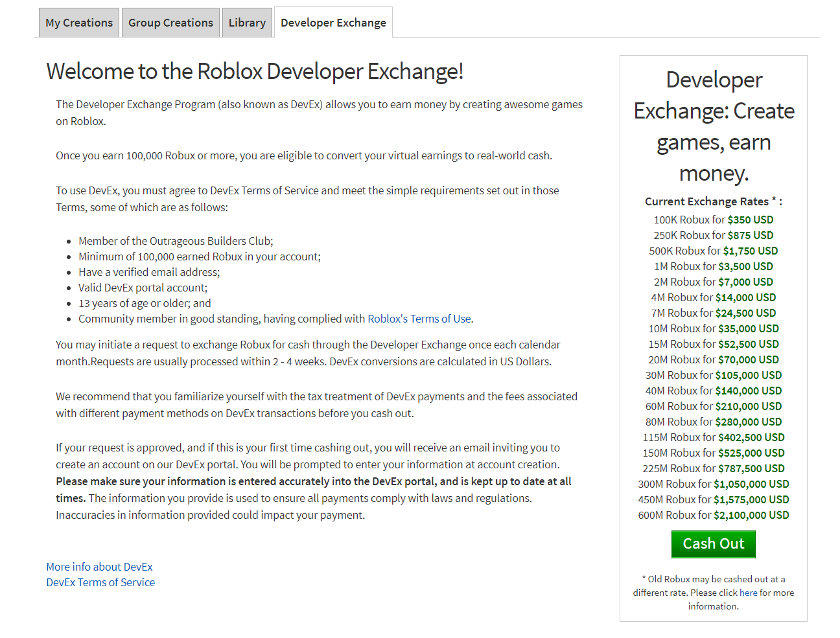The image size is (840, 638).
Task: Click the green Cash Out button
Action: (713, 544)
